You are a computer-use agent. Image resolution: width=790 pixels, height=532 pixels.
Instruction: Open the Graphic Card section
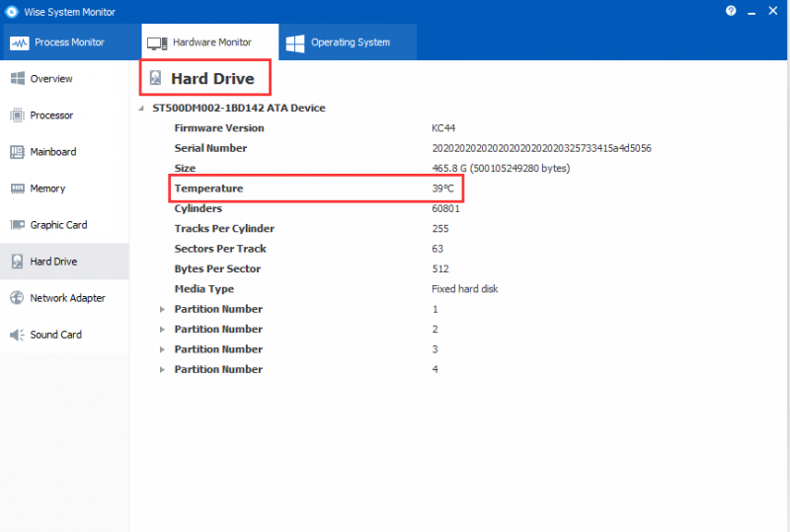64,225
